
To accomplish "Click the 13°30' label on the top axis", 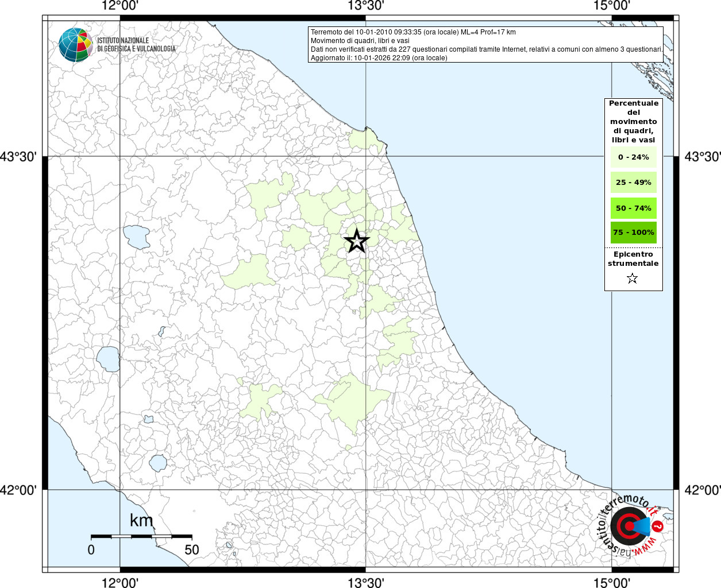I will (366, 6).
